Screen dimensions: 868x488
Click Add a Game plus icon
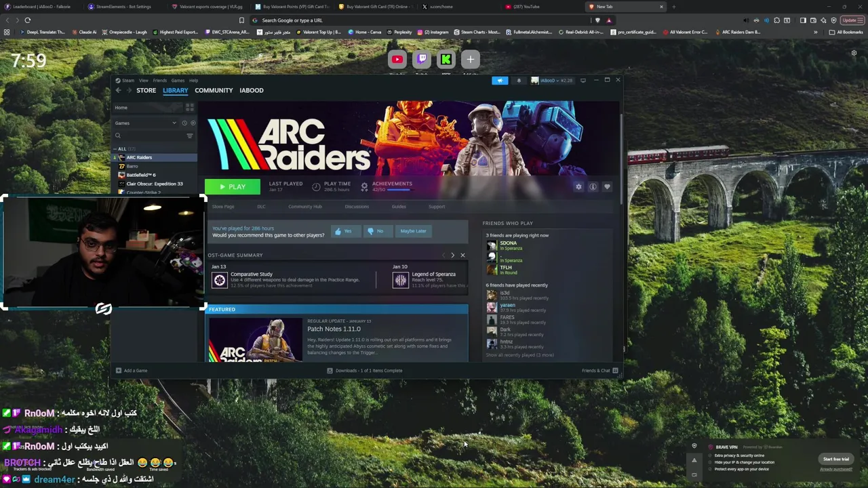(x=119, y=371)
